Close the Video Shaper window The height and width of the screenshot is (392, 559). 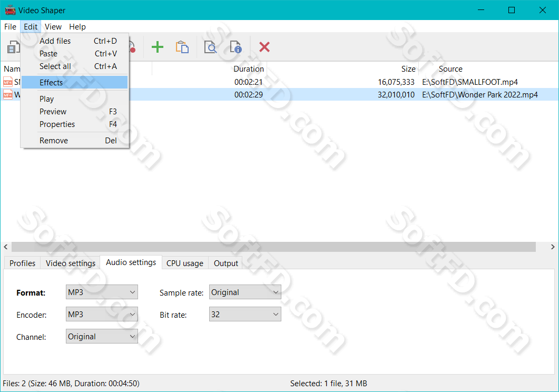coord(543,10)
